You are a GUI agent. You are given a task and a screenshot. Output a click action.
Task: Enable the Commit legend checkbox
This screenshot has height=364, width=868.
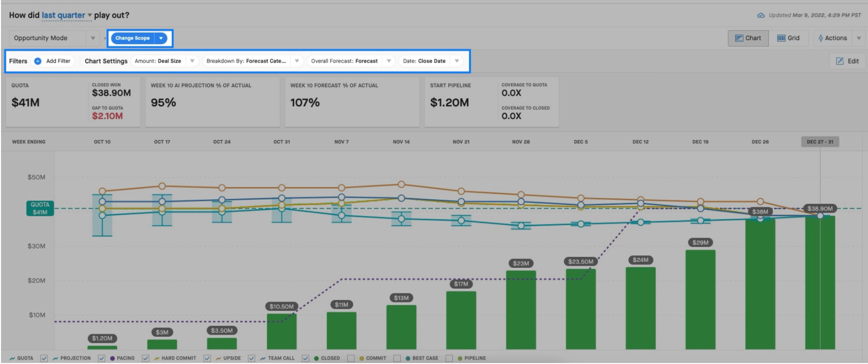(x=351, y=358)
